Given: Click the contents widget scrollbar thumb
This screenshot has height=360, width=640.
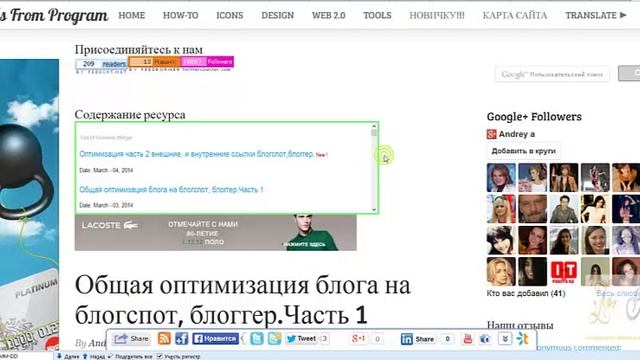Looking at the screenshot, I should click(x=374, y=133).
